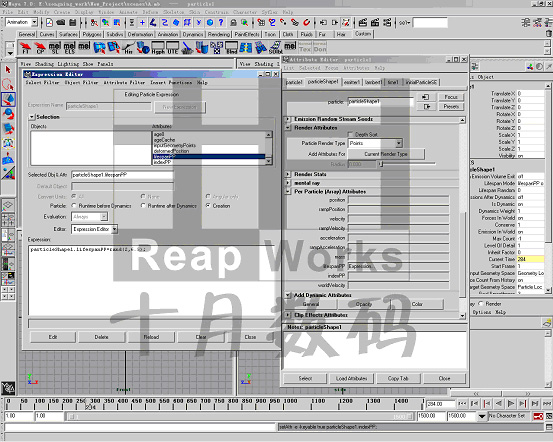Click the new scene icon
This screenshot has height=442, width=553.
coord(49,23)
